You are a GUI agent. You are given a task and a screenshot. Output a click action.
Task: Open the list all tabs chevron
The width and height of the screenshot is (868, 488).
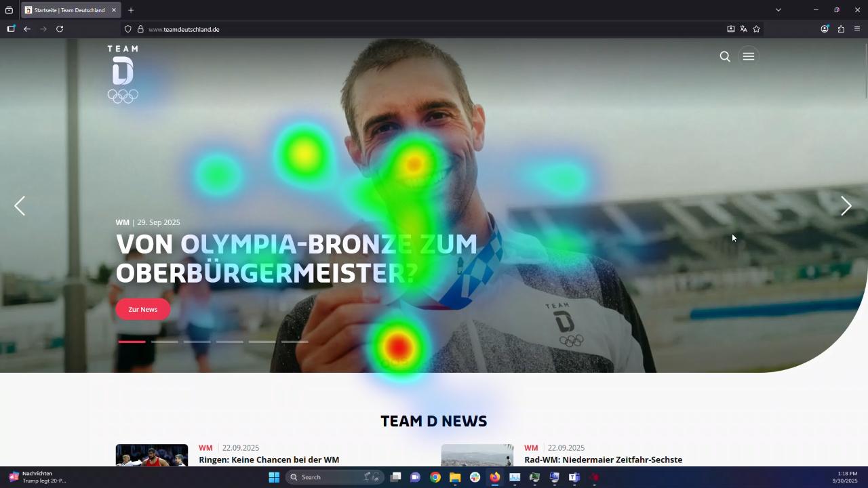(778, 10)
